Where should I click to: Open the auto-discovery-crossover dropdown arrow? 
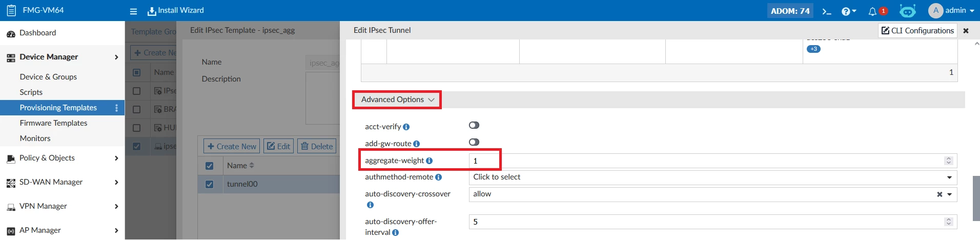[x=950, y=194]
